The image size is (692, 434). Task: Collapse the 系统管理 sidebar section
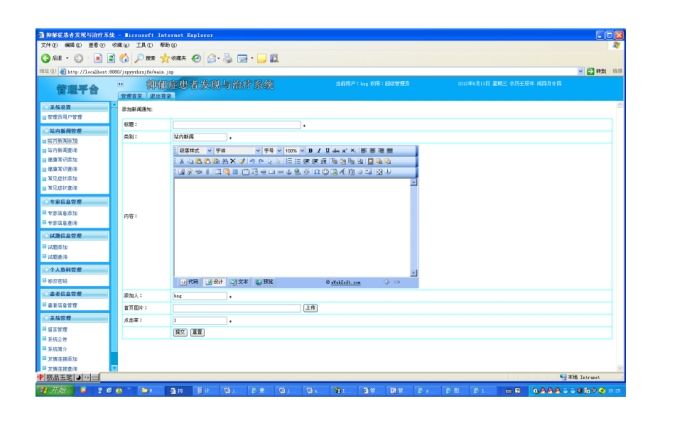75,318
